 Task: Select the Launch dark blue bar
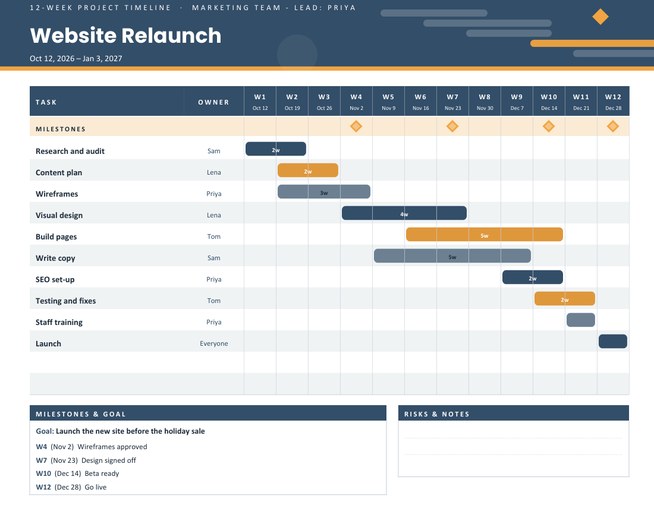pyautogui.click(x=613, y=342)
